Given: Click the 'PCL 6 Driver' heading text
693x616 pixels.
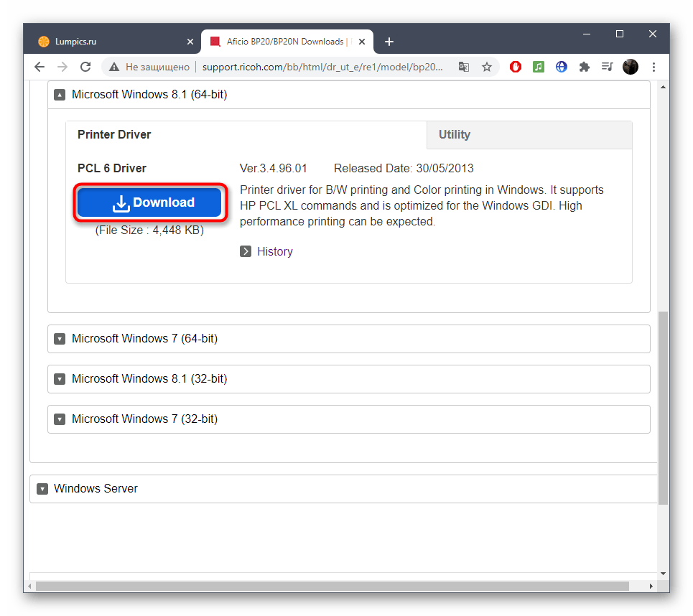Looking at the screenshot, I should click(112, 169).
